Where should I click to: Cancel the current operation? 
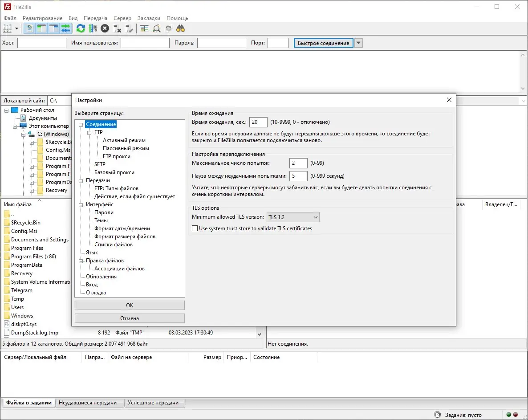pos(104,28)
